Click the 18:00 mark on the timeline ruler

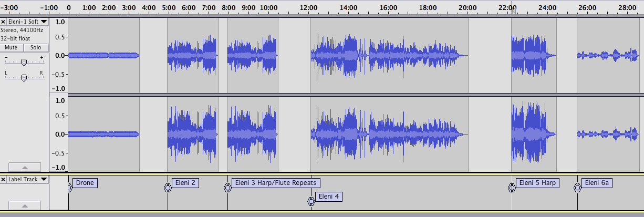(429, 8)
